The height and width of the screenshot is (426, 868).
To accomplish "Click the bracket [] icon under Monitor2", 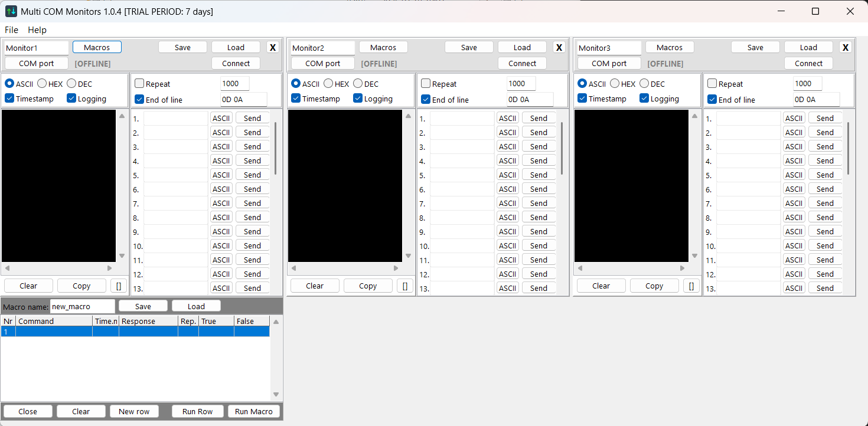I will click(404, 286).
